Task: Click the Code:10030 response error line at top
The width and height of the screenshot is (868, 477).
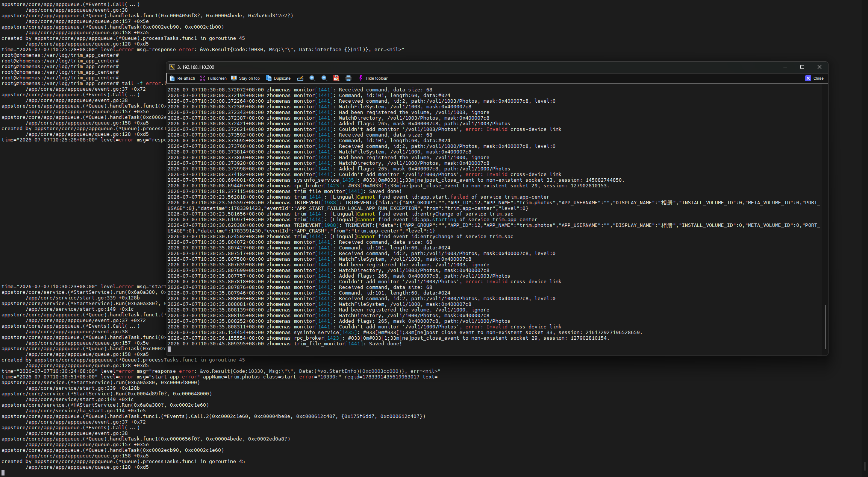Action: tap(203, 50)
